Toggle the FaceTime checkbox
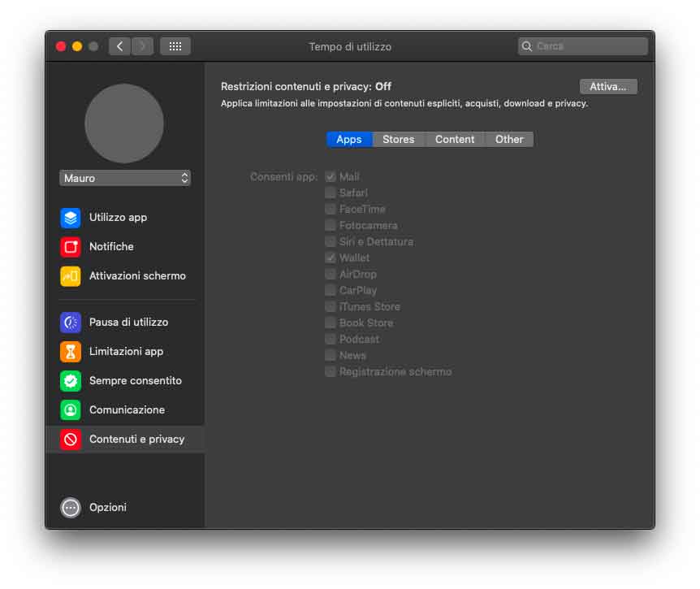Viewport: 700px width, 589px height. (x=331, y=210)
